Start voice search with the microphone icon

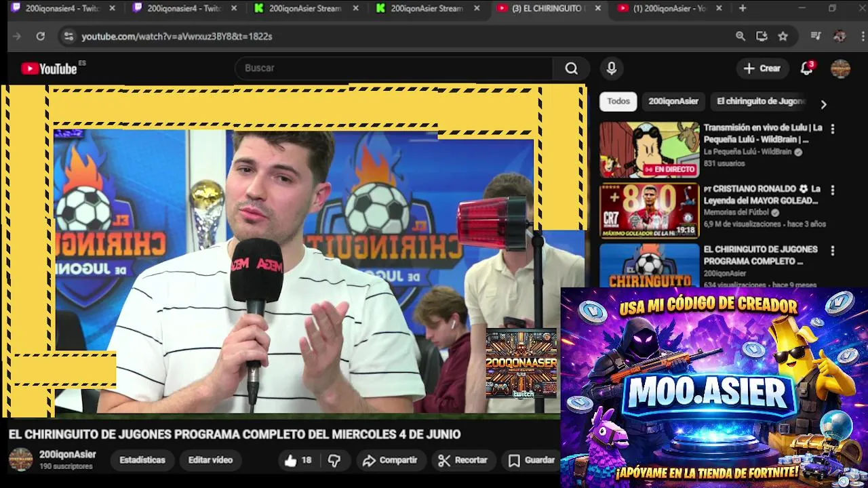(x=612, y=68)
